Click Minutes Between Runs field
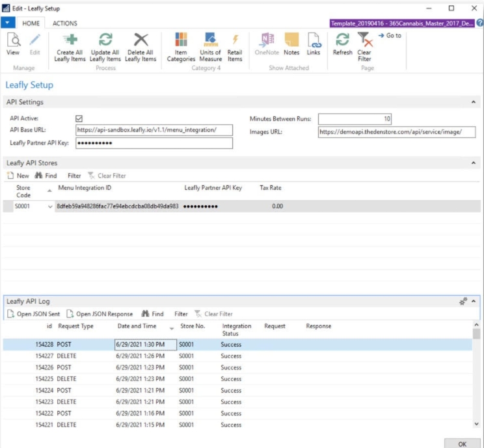This screenshot has height=448, width=484. 355,119
